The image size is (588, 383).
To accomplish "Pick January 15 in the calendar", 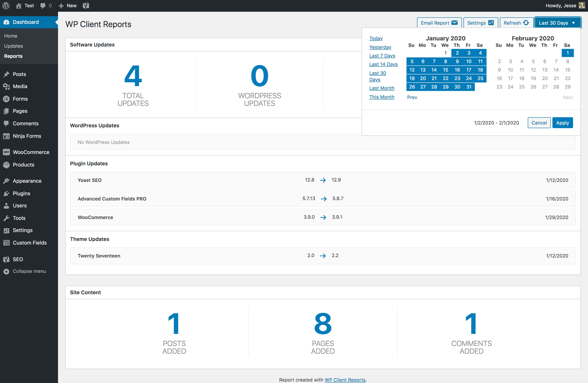I will (445, 70).
